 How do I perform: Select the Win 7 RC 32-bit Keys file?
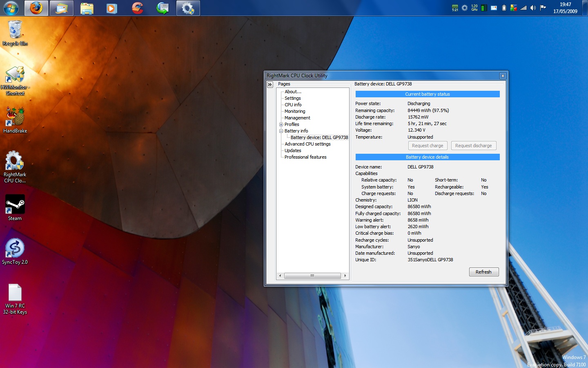(x=15, y=299)
